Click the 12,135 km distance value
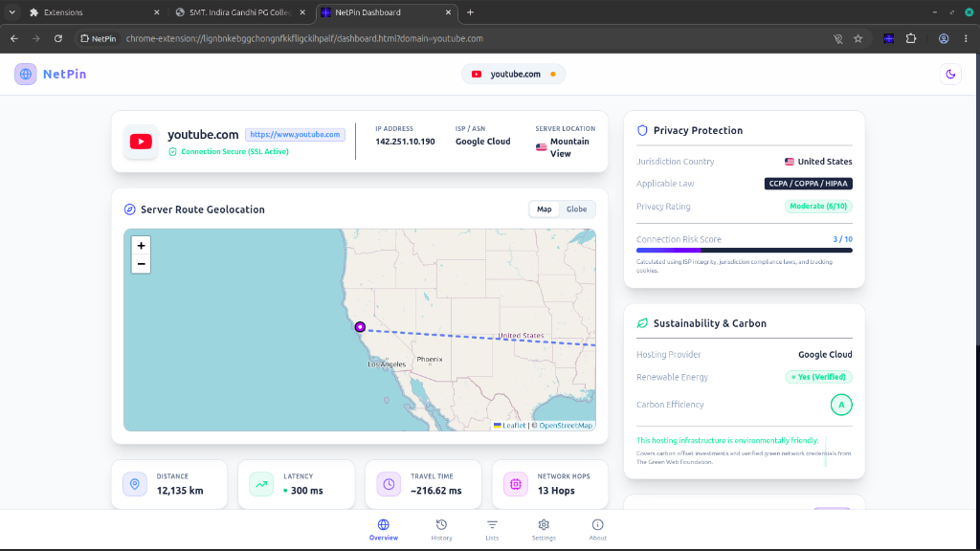Screen dimensions: 980x551 click(x=180, y=491)
